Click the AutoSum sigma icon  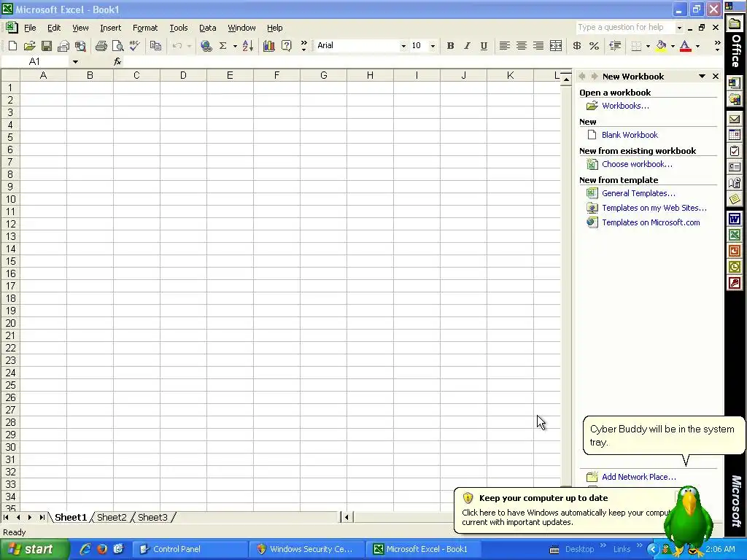[x=222, y=46]
